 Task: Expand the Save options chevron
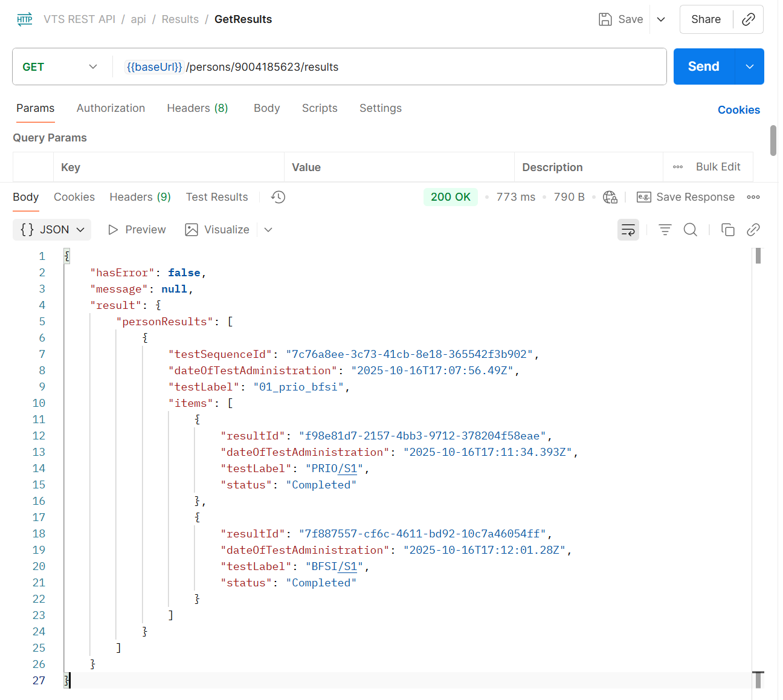click(661, 19)
